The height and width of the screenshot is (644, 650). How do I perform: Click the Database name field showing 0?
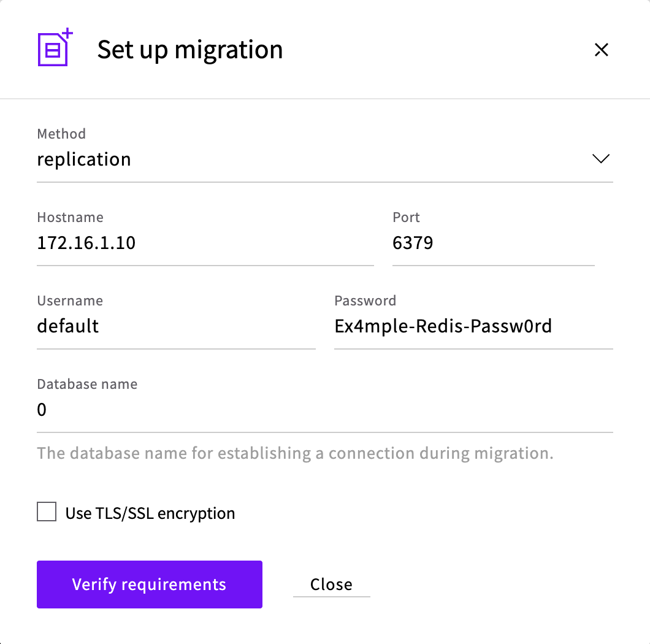324,410
